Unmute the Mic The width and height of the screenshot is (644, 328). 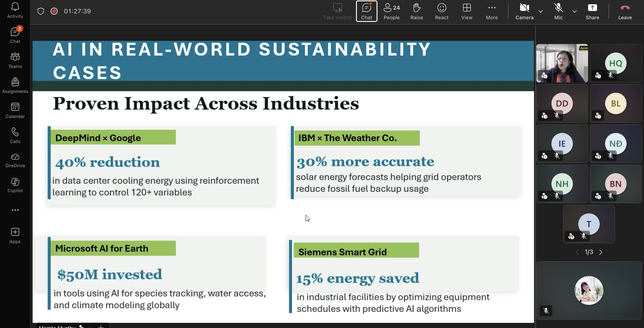click(x=558, y=11)
